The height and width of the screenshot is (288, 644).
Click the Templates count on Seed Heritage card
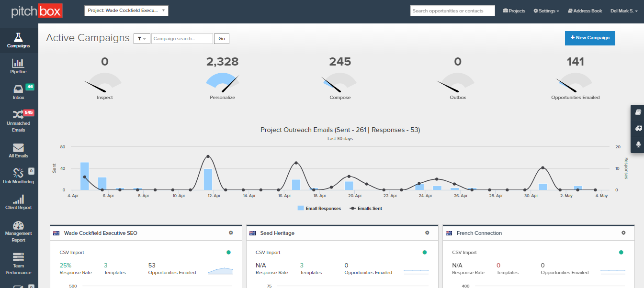(302, 266)
